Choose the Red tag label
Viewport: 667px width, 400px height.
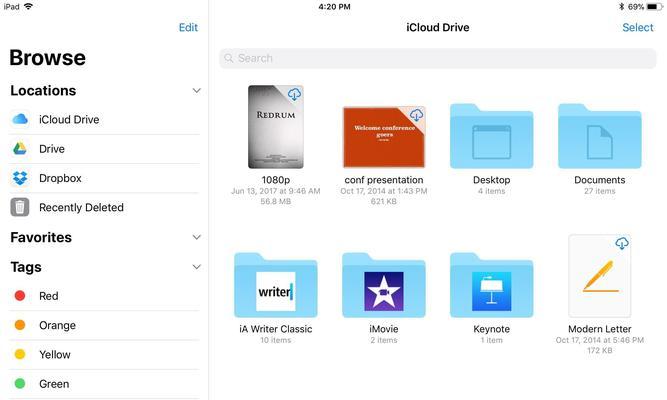tap(48, 296)
